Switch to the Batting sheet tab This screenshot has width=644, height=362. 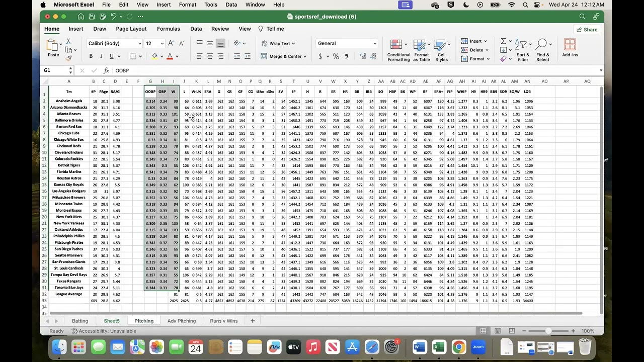click(80, 321)
